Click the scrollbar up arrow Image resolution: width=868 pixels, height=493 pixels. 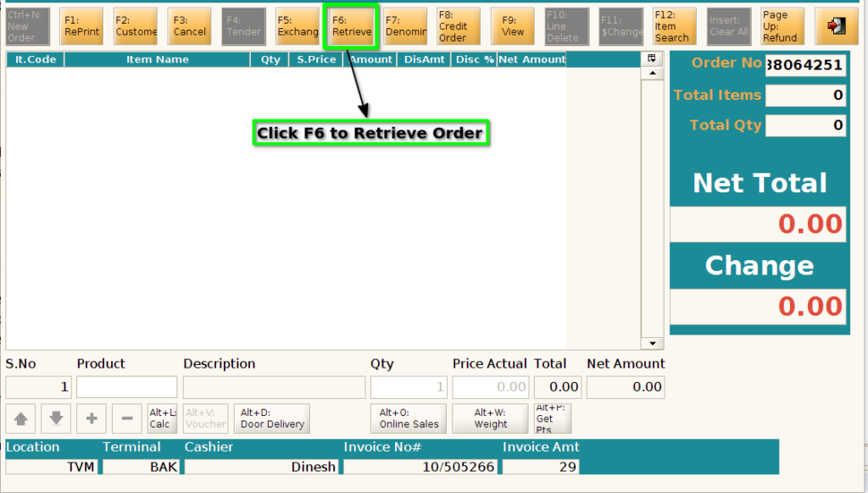tap(653, 73)
